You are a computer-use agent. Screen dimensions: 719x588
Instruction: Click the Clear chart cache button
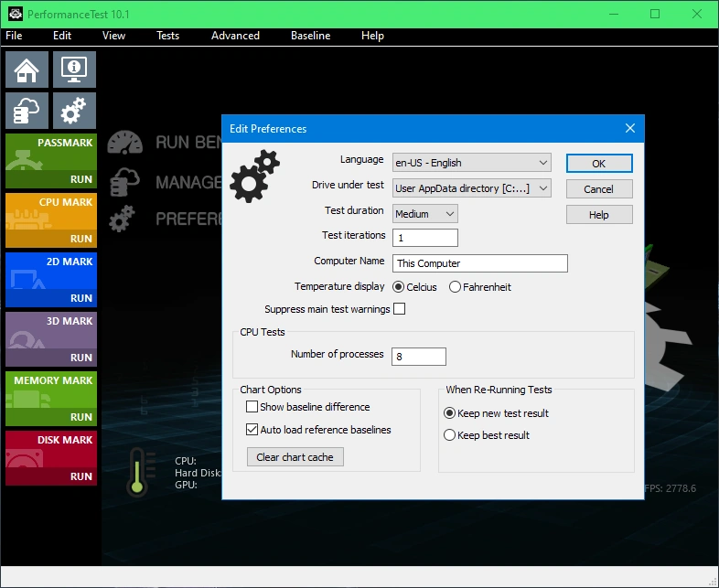[x=295, y=457]
